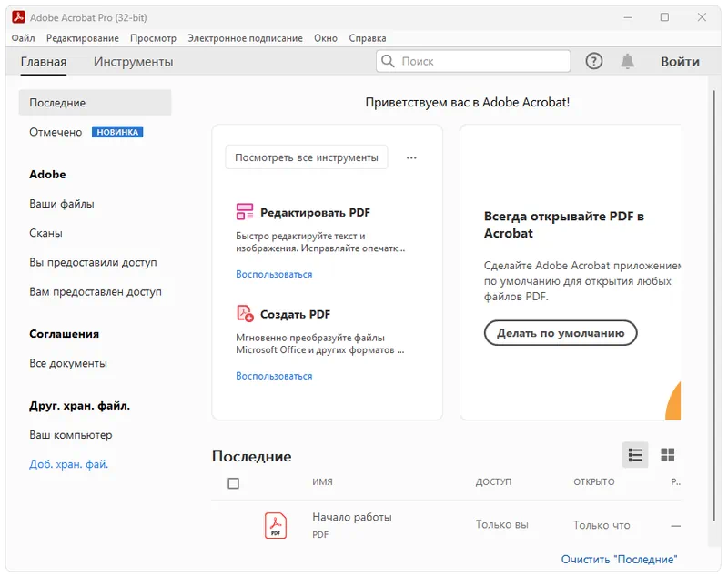Open the Просмотр menu
This screenshot has width=728, height=577.
coord(153,38)
